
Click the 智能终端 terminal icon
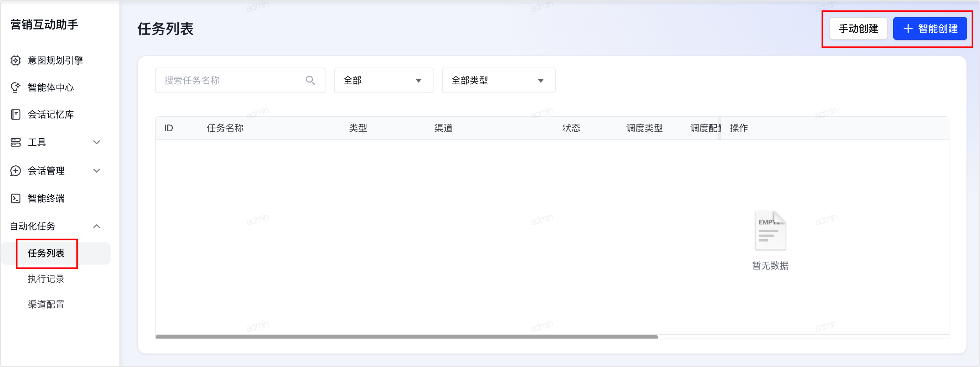pos(16,199)
